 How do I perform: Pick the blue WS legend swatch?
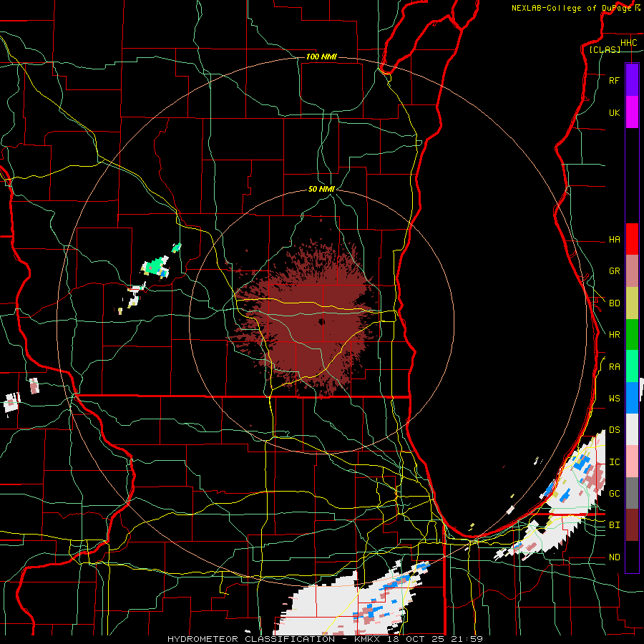pos(632,398)
